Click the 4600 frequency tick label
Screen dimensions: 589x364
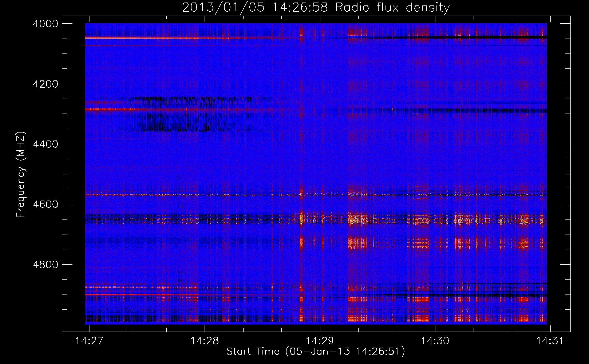pos(46,204)
